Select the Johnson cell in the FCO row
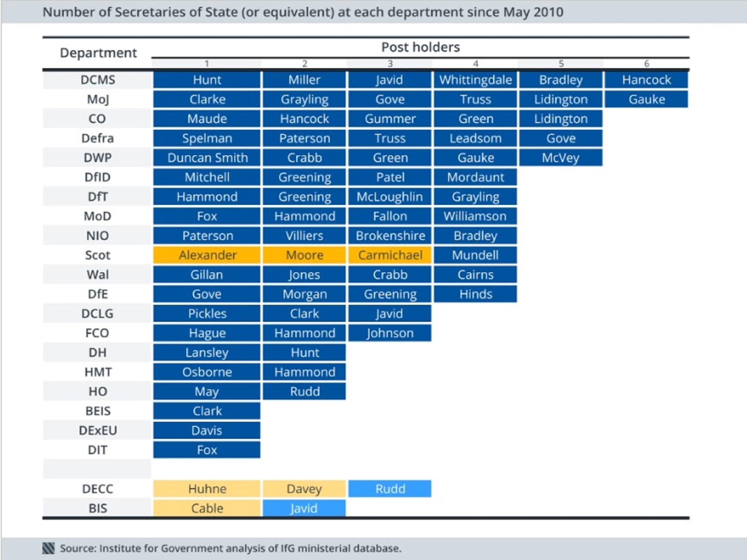 (x=390, y=333)
